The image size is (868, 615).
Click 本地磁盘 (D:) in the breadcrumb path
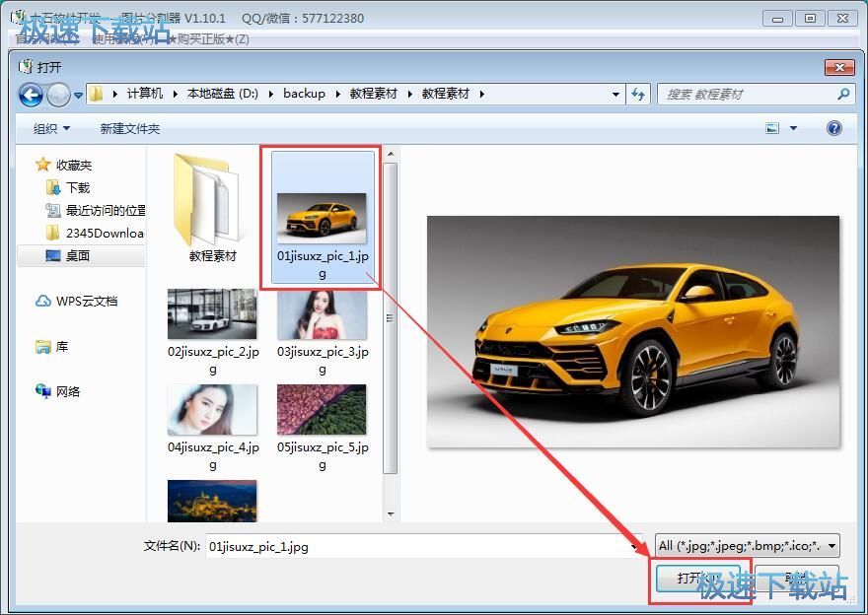[x=222, y=94]
